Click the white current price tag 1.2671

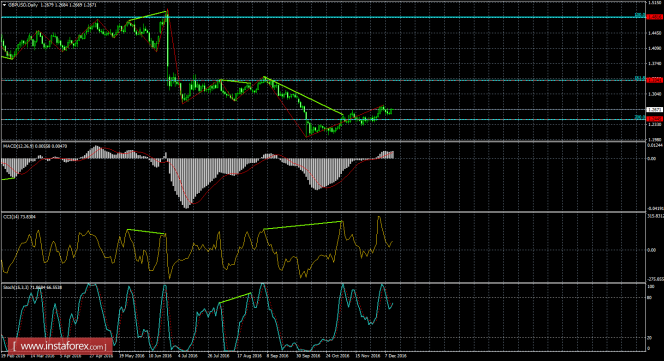click(655, 109)
